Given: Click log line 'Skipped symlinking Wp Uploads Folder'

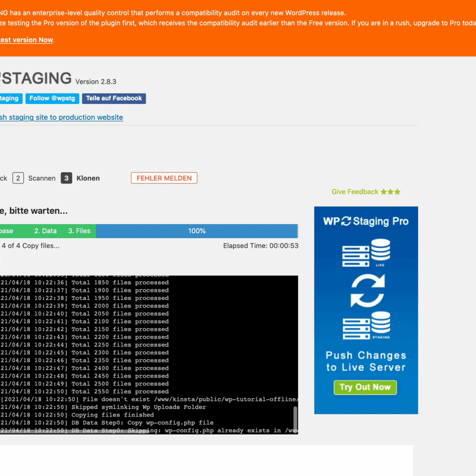Looking at the screenshot, I should pos(139,407).
